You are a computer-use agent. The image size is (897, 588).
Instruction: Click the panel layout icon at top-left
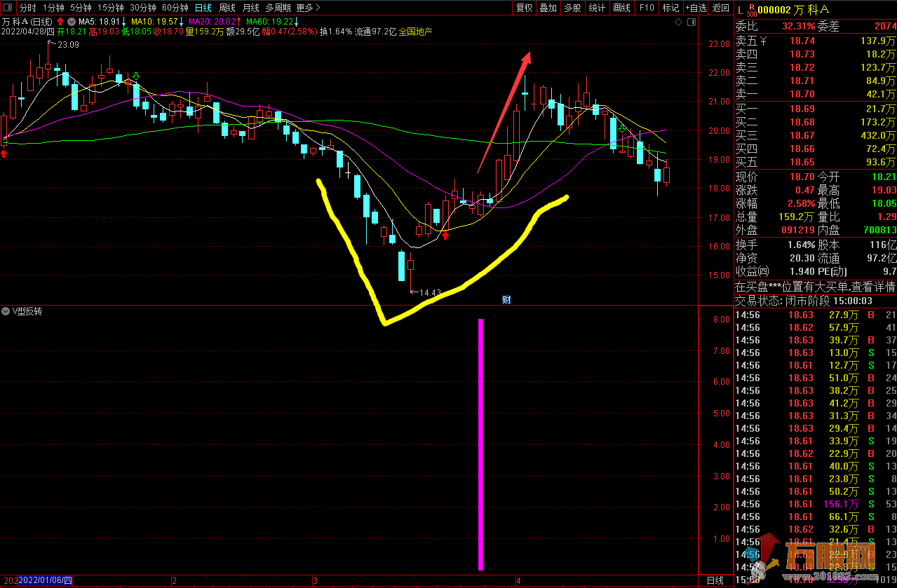[8, 8]
